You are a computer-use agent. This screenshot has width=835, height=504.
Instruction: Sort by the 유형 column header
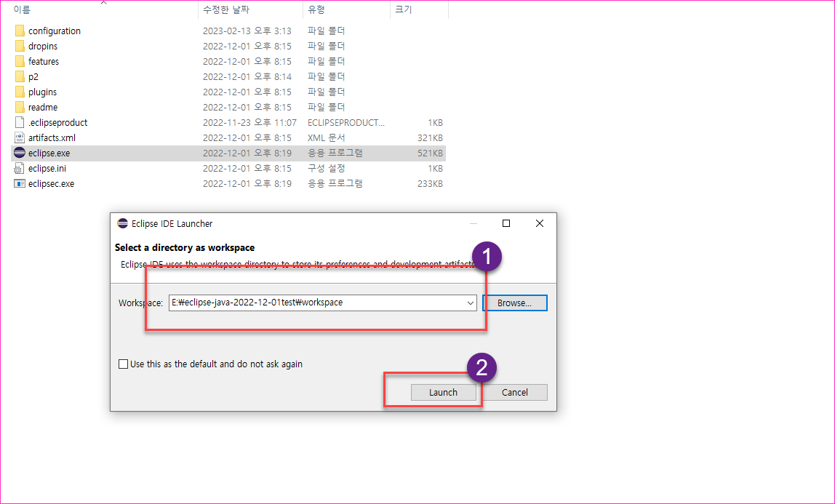pyautogui.click(x=316, y=9)
